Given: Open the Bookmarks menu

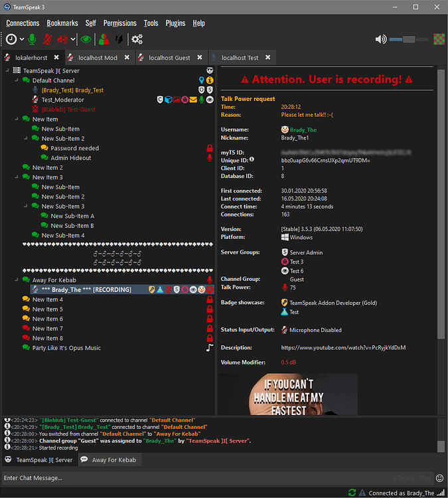Looking at the screenshot, I should tap(62, 23).
